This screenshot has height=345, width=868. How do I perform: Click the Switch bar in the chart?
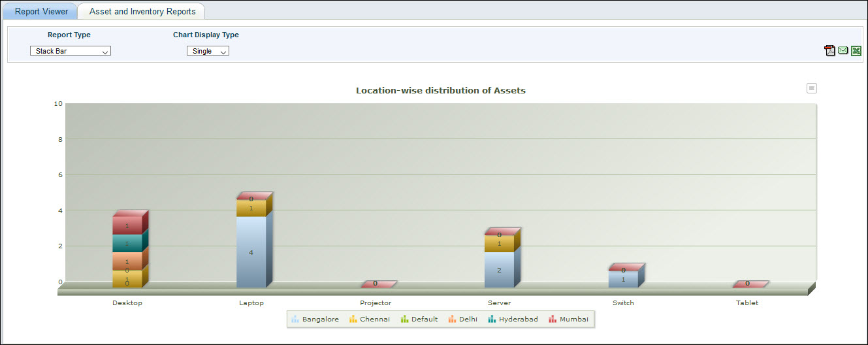pyautogui.click(x=623, y=279)
